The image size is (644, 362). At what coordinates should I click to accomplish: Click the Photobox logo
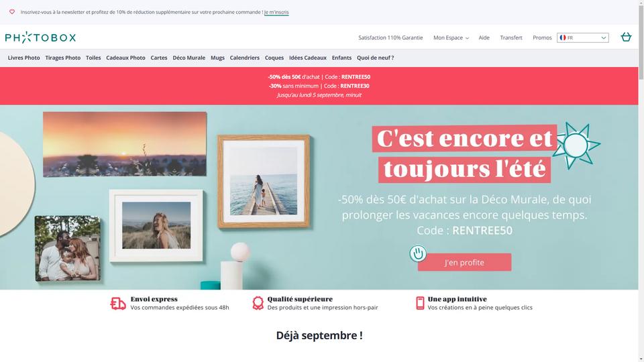40,38
